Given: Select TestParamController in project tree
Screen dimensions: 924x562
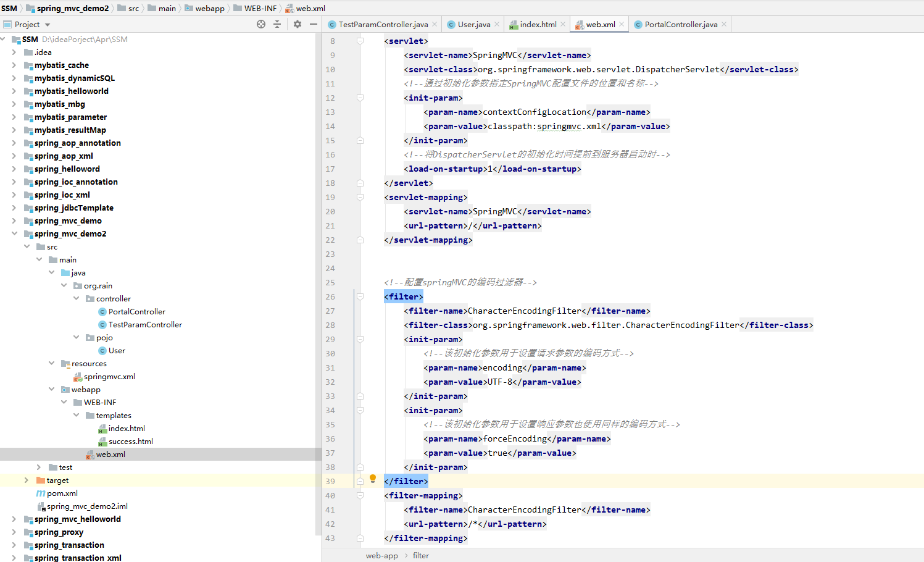Looking at the screenshot, I should point(145,324).
